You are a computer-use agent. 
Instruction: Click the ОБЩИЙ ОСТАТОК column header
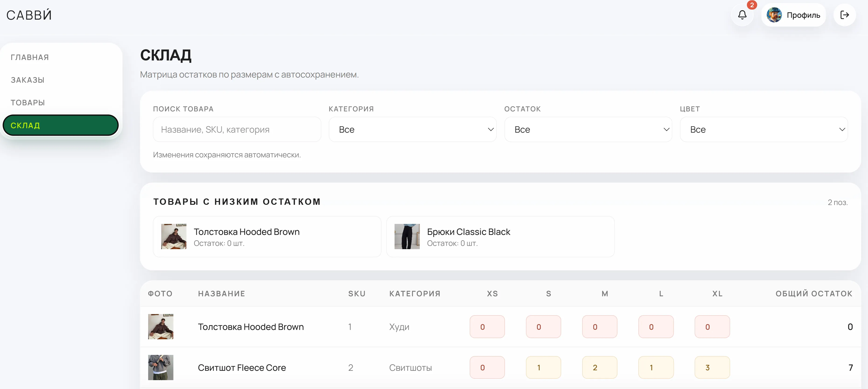[x=814, y=294]
